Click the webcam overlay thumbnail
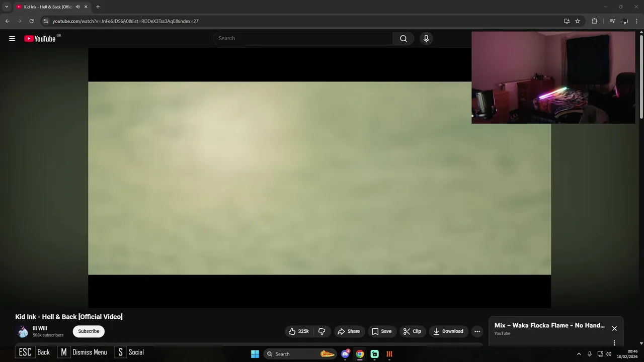Viewport: 644px width, 362px height. 553,77
